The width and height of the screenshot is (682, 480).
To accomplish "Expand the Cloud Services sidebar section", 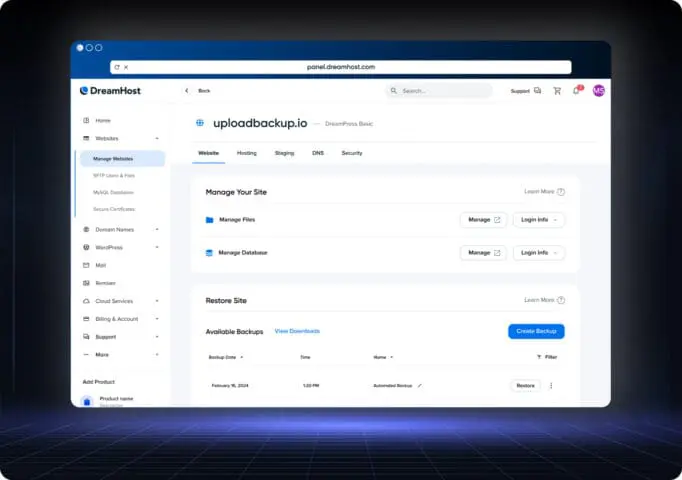I will click(x=157, y=301).
